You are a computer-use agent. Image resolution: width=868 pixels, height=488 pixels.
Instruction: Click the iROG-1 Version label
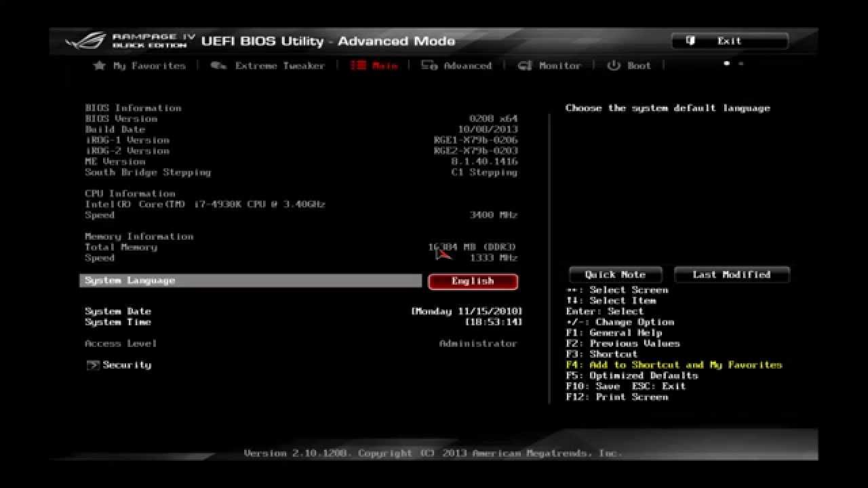click(x=127, y=140)
